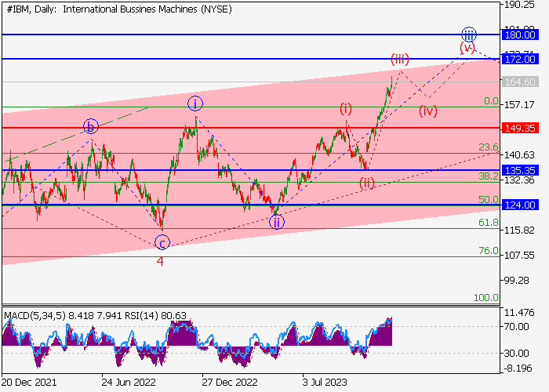Click the 107.55 price axis value
Screen dimensions: 549x392
(x=519, y=256)
